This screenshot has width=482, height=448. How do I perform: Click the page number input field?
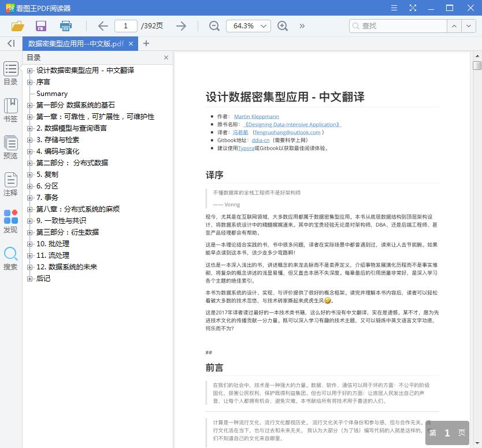click(x=128, y=26)
